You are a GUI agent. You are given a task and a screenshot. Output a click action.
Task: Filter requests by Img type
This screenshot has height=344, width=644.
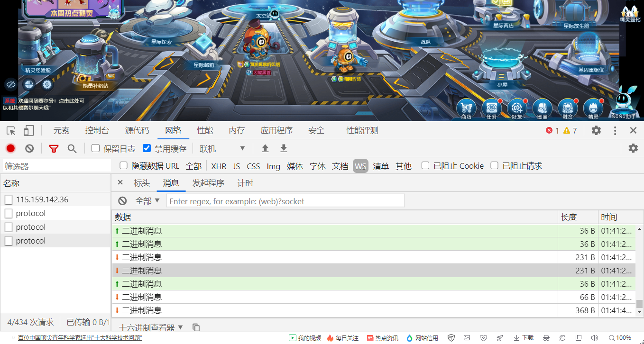[274, 166]
